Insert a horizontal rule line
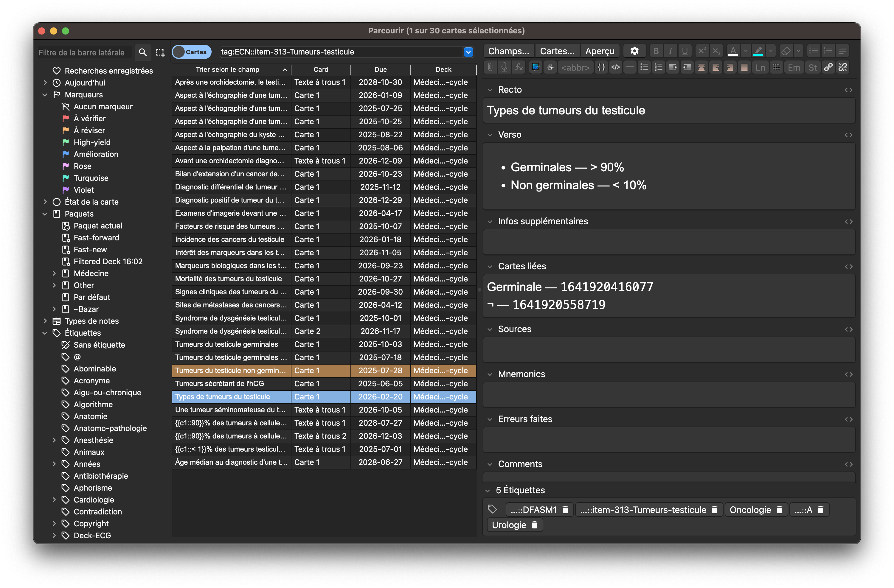 click(630, 67)
